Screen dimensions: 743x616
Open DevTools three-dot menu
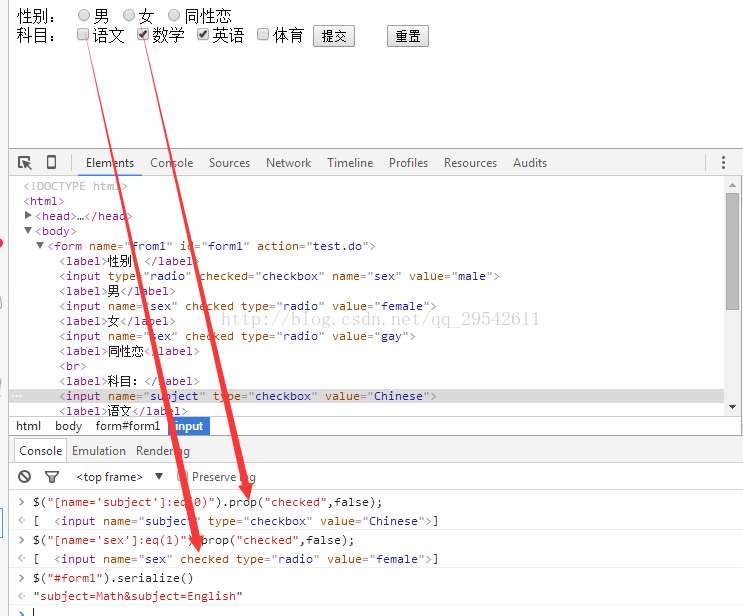tap(723, 163)
